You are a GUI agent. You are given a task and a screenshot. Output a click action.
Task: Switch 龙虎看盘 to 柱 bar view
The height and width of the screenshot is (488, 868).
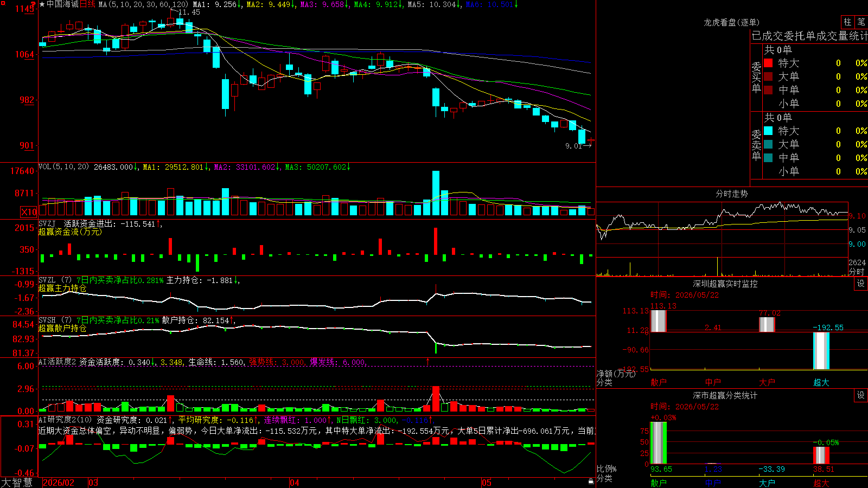click(x=847, y=22)
